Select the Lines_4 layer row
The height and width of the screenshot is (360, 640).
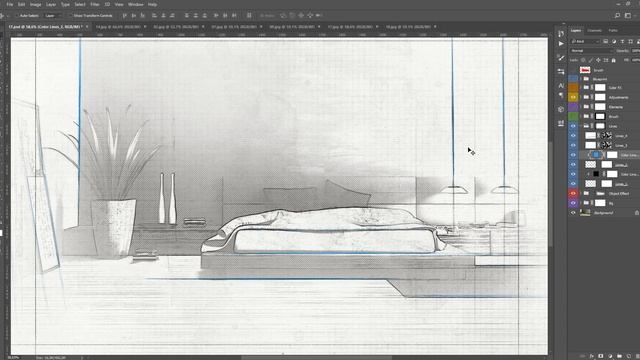(609, 136)
